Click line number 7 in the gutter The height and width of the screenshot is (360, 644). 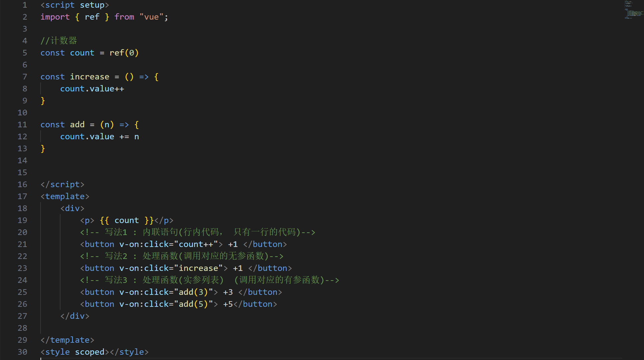click(x=25, y=77)
